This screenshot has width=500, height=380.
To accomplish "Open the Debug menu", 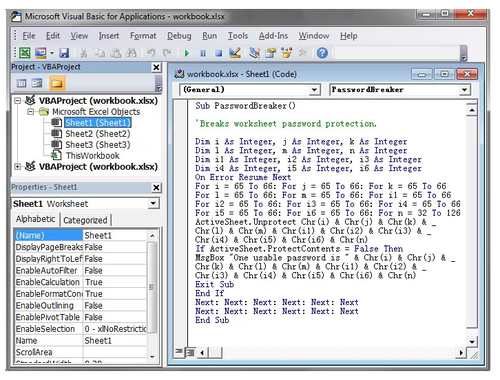I will click(x=179, y=36).
